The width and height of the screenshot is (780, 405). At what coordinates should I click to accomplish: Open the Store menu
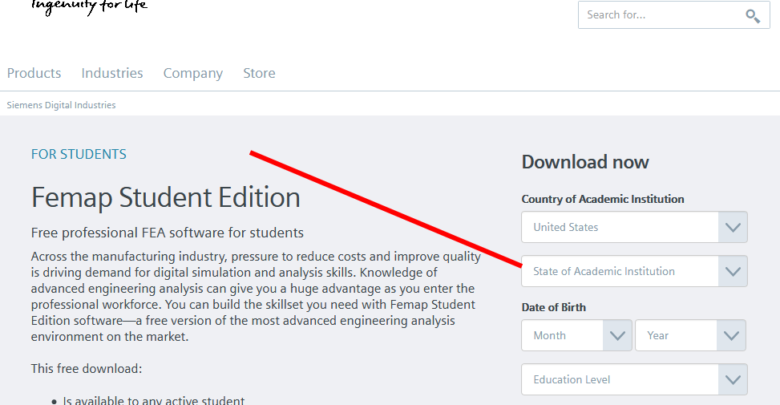click(x=259, y=73)
